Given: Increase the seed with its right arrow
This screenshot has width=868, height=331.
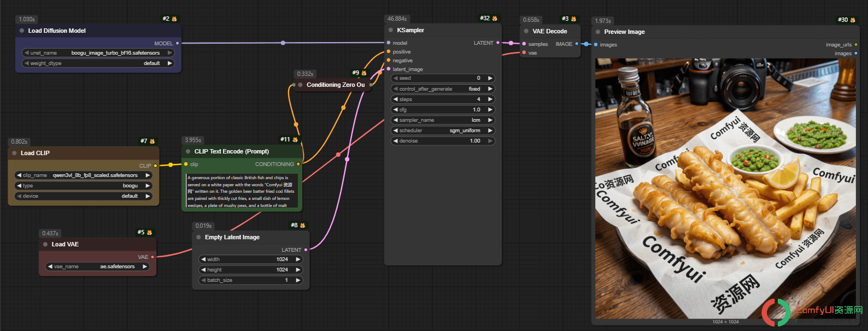Looking at the screenshot, I should (490, 78).
